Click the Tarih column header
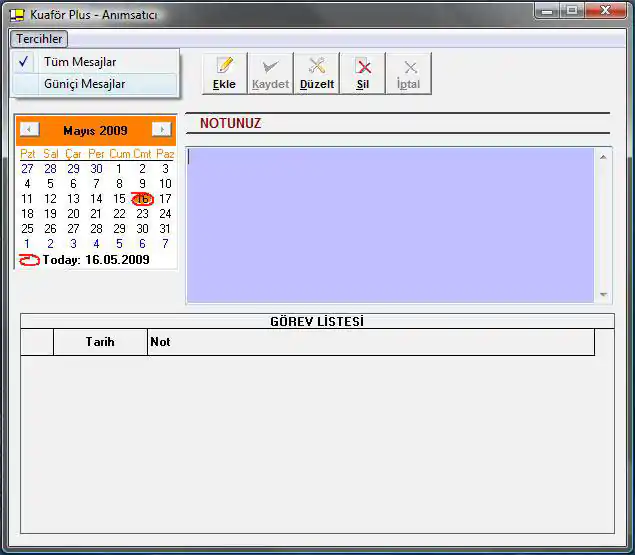Viewport: 635px width, 555px height. [x=99, y=342]
